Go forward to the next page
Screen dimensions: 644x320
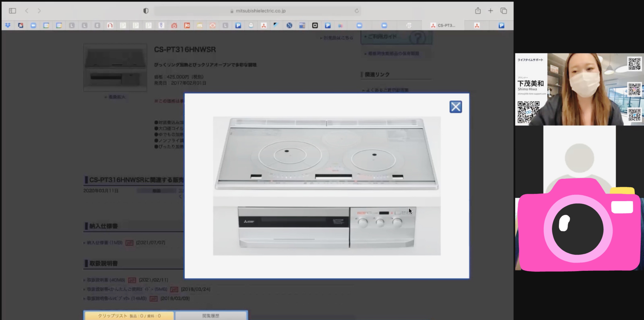click(x=39, y=11)
